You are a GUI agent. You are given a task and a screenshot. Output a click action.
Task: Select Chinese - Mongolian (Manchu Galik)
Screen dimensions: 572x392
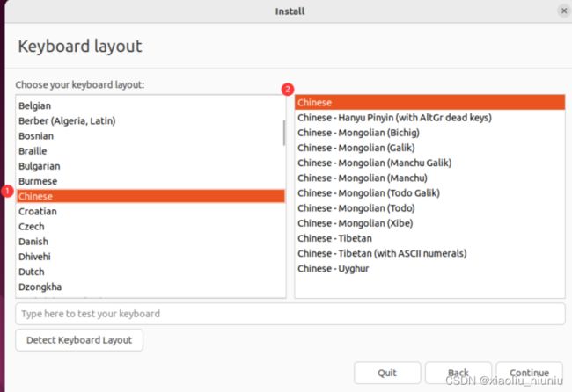(x=429, y=163)
